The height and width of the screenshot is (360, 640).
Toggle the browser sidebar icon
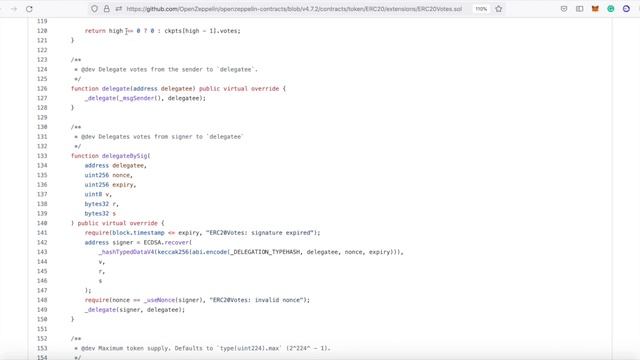(579, 9)
